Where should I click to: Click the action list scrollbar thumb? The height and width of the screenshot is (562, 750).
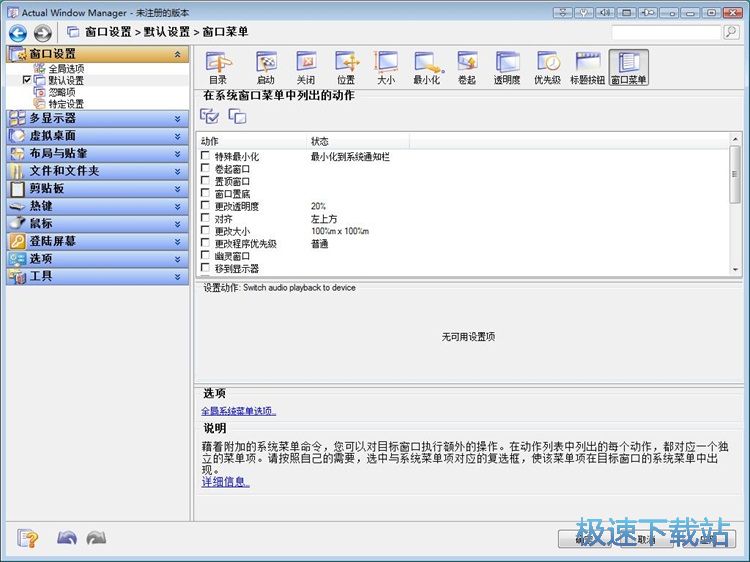(735, 174)
